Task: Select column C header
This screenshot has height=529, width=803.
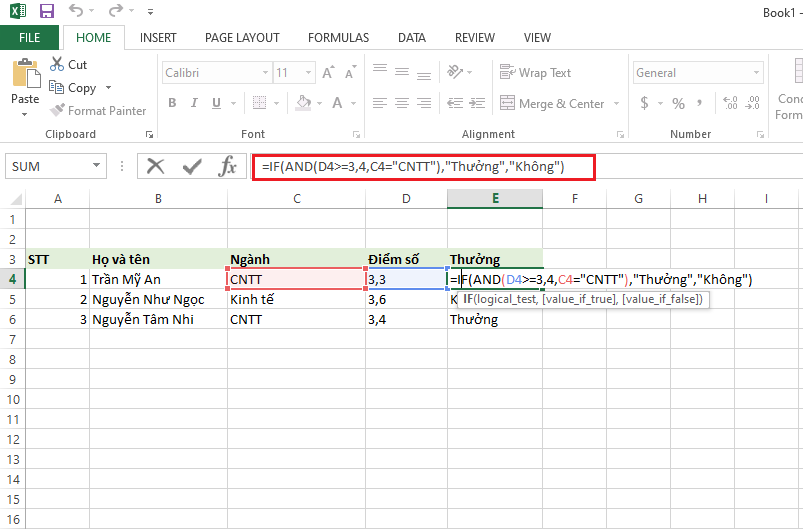Action: point(297,199)
